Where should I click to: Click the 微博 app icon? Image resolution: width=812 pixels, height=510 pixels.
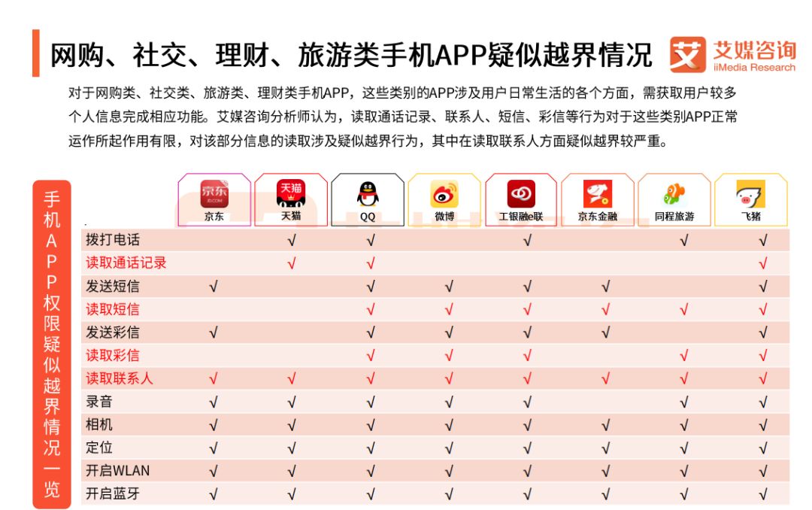(444, 194)
